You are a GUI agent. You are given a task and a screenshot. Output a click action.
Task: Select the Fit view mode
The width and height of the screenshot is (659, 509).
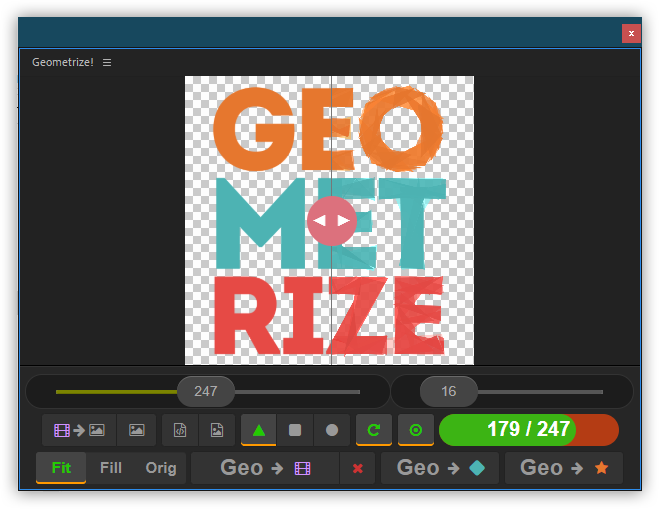click(x=61, y=468)
